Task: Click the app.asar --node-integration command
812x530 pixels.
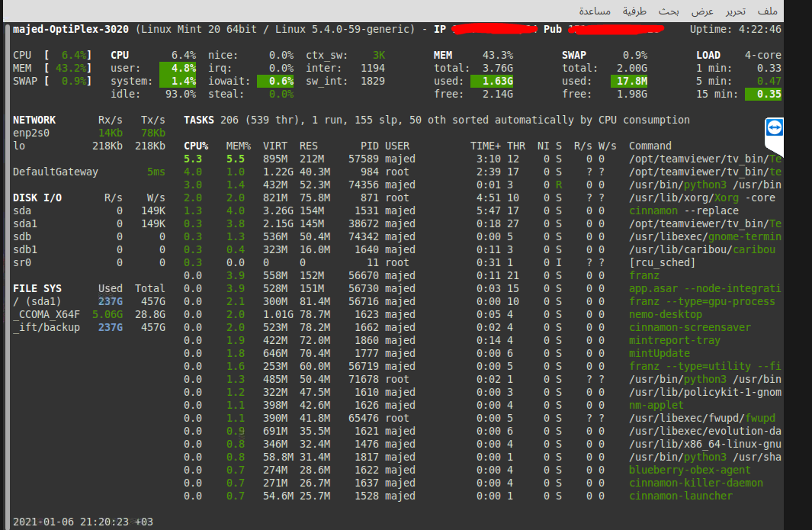Action: [x=705, y=288]
